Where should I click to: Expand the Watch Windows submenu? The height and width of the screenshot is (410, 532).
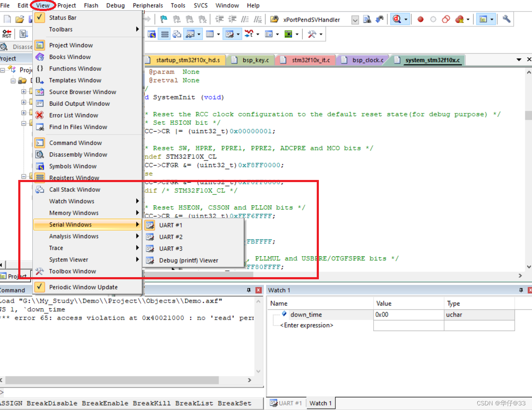[x=87, y=201]
